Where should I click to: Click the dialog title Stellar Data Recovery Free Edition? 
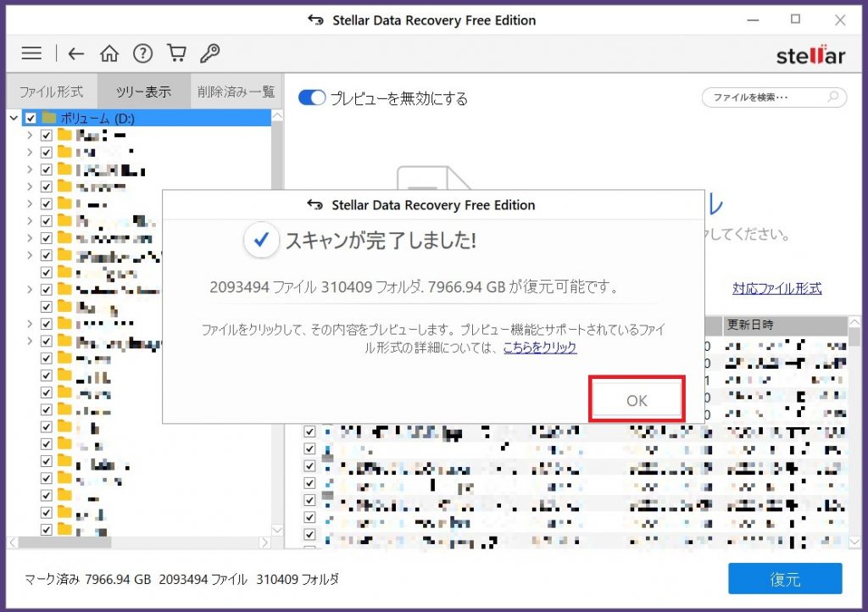[433, 205]
